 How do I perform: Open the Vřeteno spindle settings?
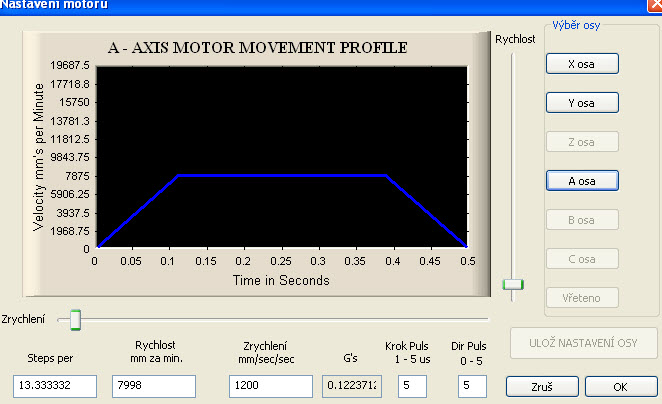(582, 297)
